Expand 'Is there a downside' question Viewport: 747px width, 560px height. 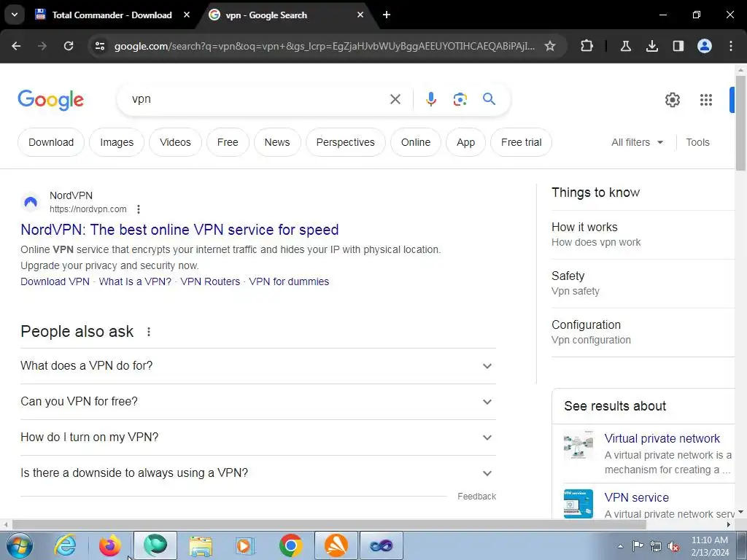[x=258, y=472]
